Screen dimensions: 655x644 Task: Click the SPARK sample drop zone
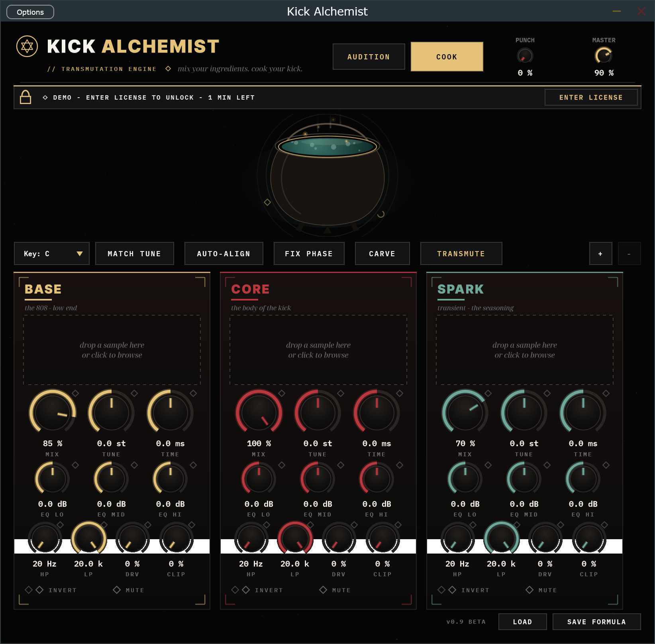pyautogui.click(x=525, y=350)
